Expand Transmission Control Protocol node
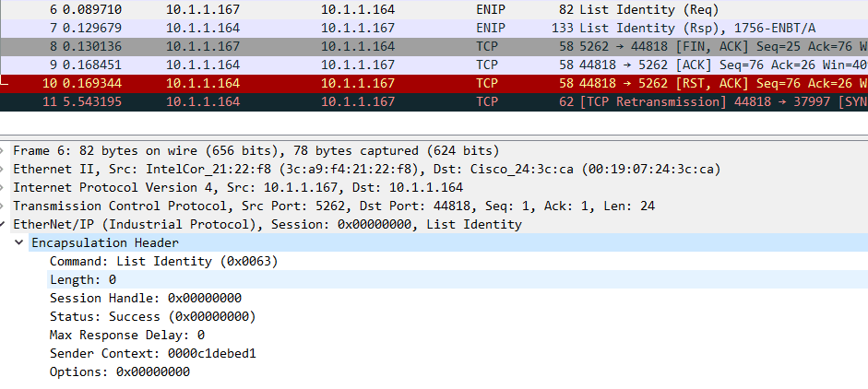The height and width of the screenshot is (389, 868). [x=3, y=206]
